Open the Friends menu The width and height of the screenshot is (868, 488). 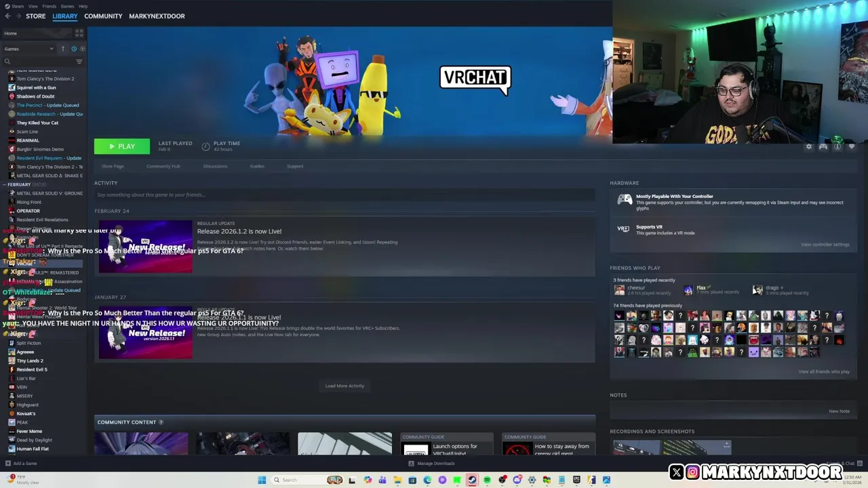click(x=49, y=6)
